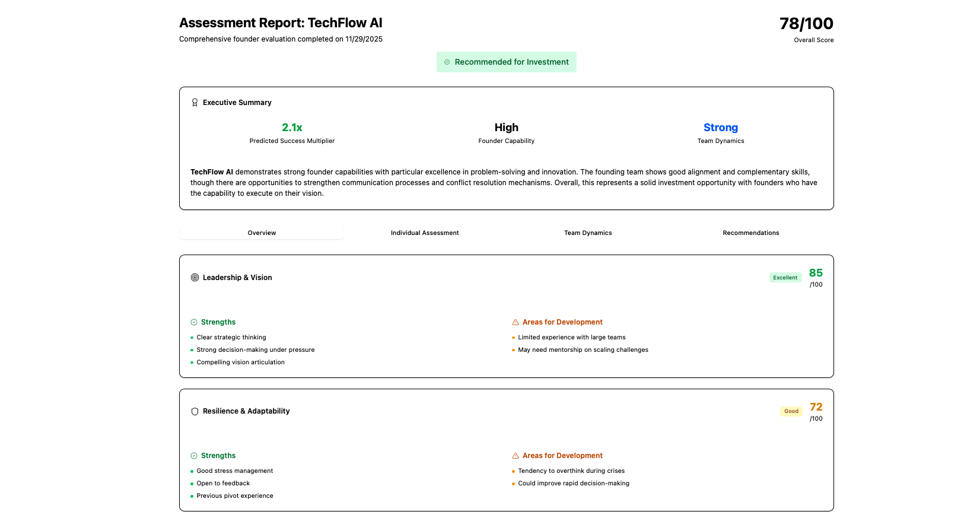980x518 pixels.
Task: Click the Executive Summary award icon
Action: click(x=195, y=103)
